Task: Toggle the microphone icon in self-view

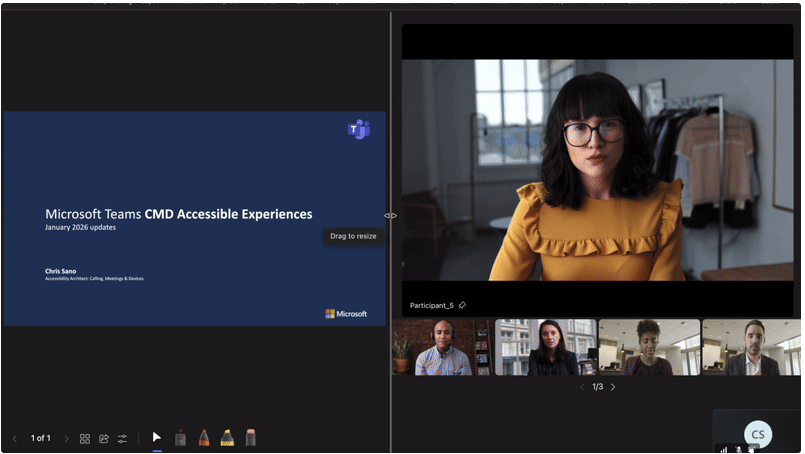Action: tap(739, 449)
